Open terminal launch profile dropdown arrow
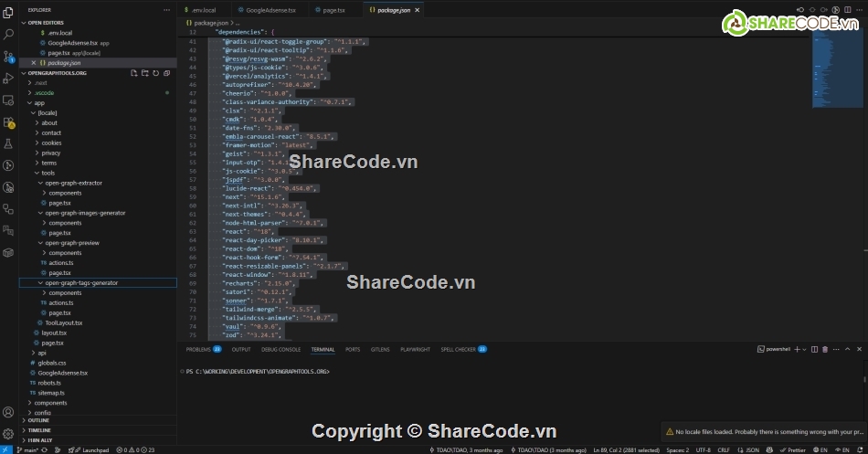The height and width of the screenshot is (454, 868). click(x=804, y=349)
